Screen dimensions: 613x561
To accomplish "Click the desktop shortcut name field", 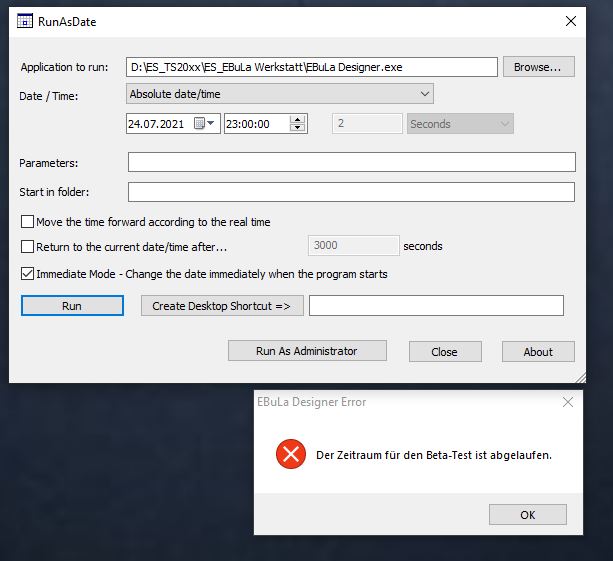I will pos(436,306).
